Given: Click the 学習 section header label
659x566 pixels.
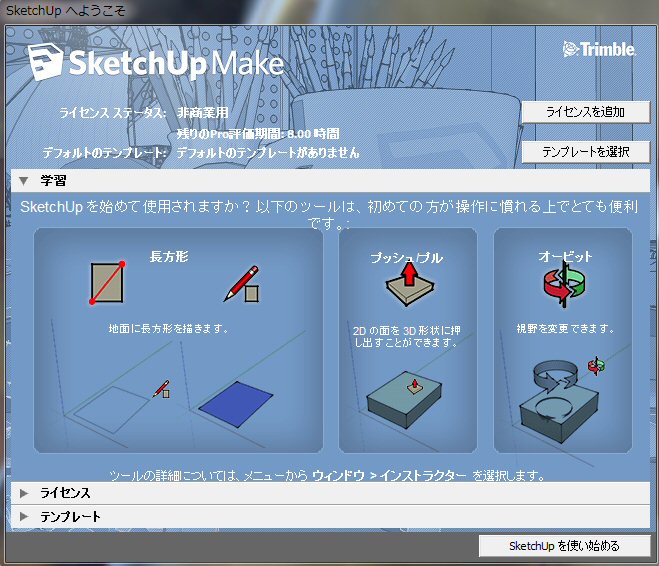Looking at the screenshot, I should [x=53, y=181].
